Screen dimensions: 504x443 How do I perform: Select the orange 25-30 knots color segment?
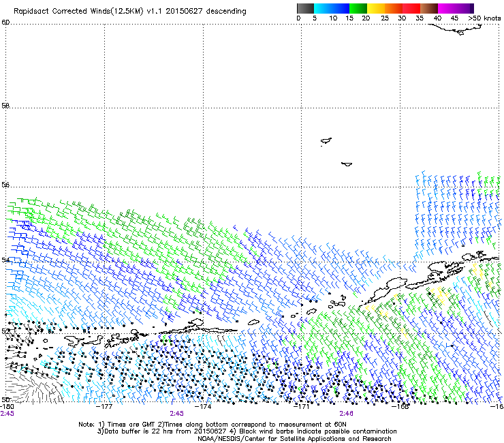[x=394, y=8]
